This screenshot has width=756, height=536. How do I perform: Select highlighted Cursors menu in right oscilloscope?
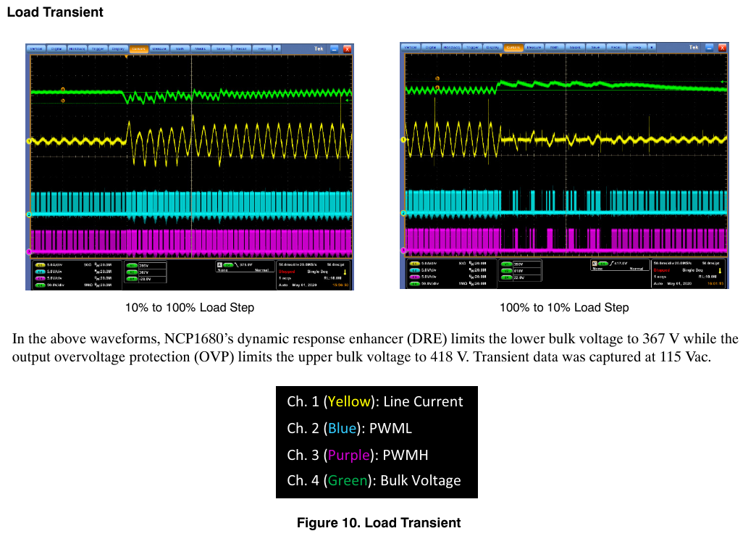coord(513,47)
